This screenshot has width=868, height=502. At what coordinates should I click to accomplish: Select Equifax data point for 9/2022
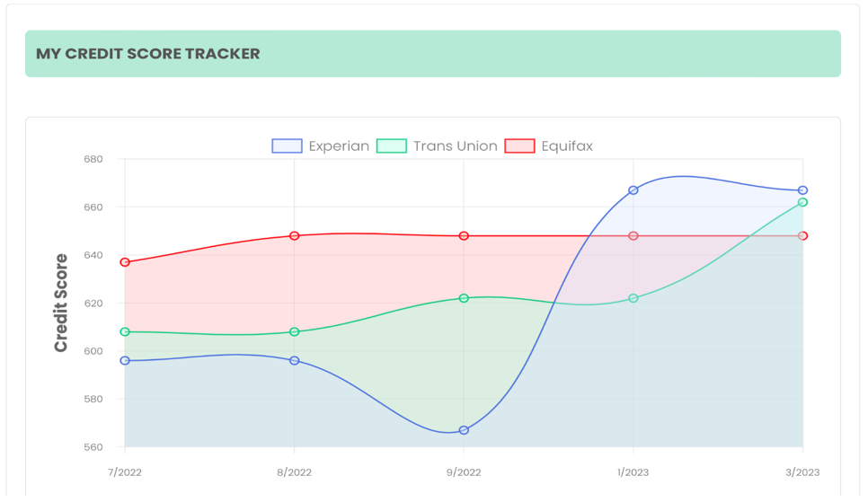click(x=464, y=236)
